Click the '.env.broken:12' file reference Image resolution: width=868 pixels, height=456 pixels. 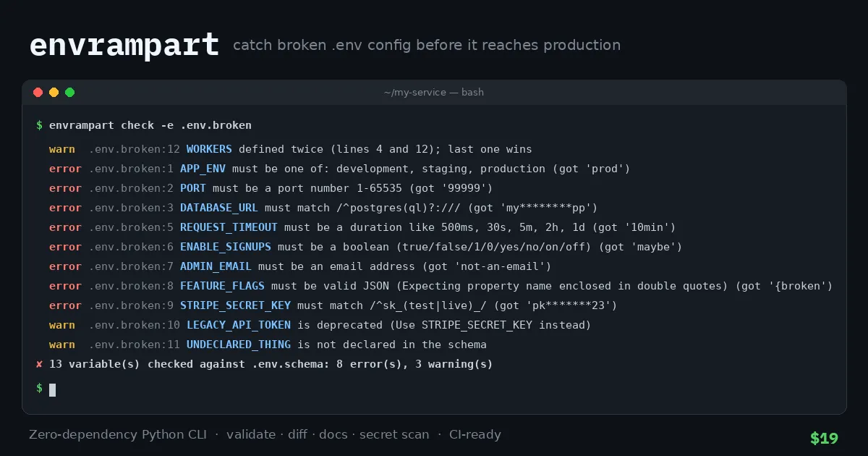pyautogui.click(x=135, y=149)
